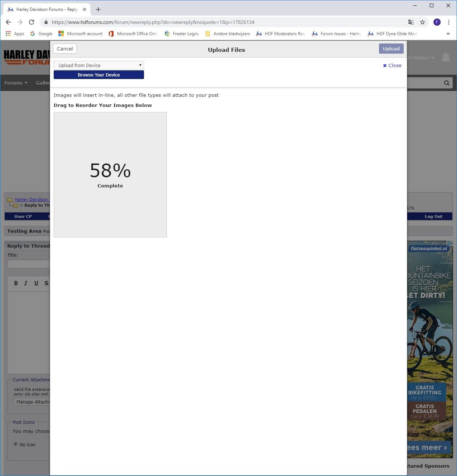Image resolution: width=457 pixels, height=476 pixels.
Task: Select the No icon radio button
Action: [x=16, y=444]
